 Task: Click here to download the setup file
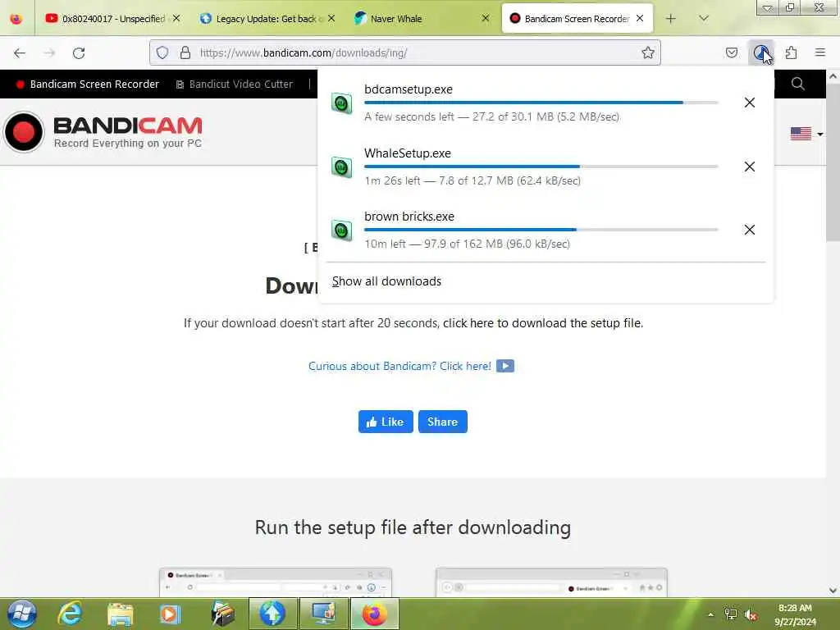[543, 323]
